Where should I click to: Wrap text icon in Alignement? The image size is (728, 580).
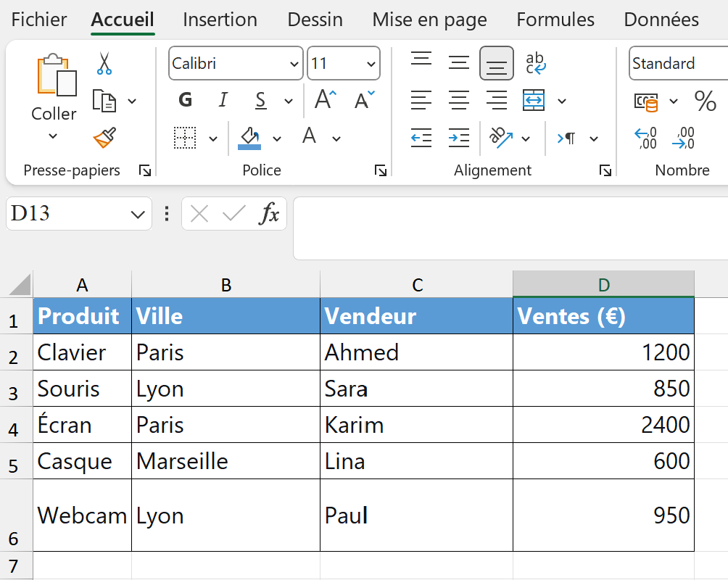tap(535, 62)
